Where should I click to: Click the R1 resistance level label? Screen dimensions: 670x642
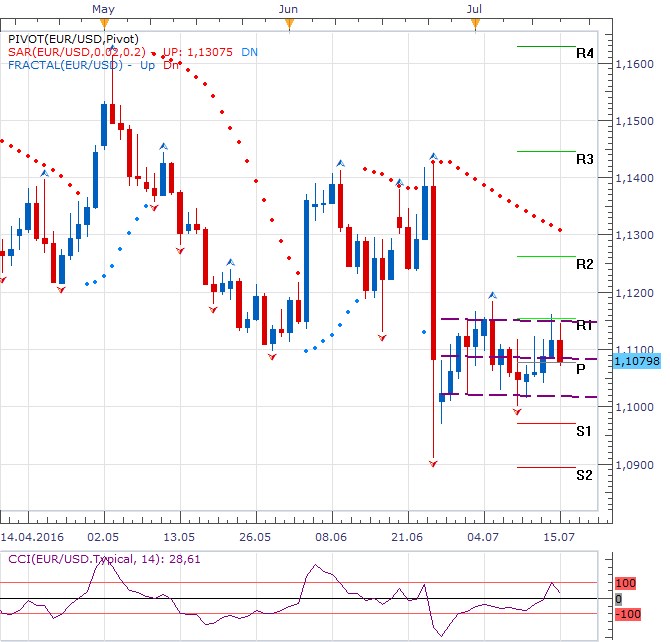pos(585,326)
